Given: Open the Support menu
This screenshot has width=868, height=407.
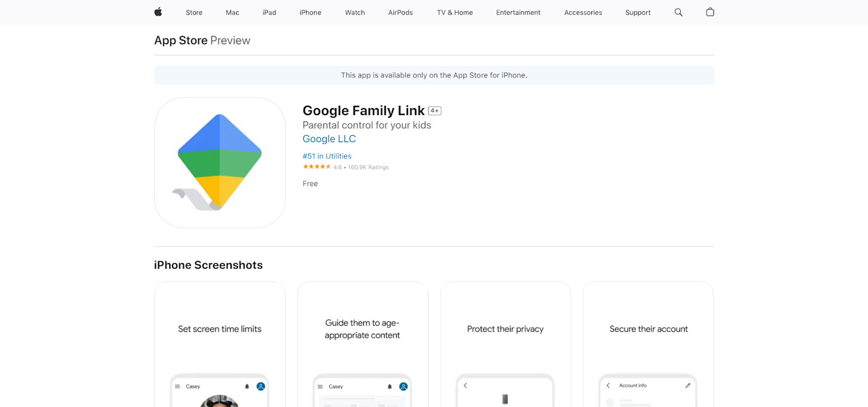Looking at the screenshot, I should tap(638, 12).
